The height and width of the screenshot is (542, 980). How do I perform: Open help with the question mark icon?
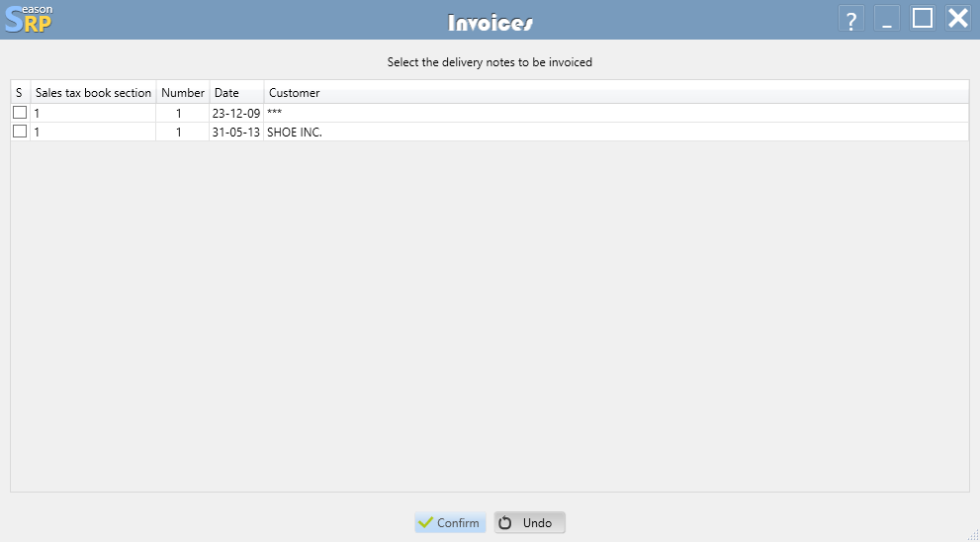[850, 19]
